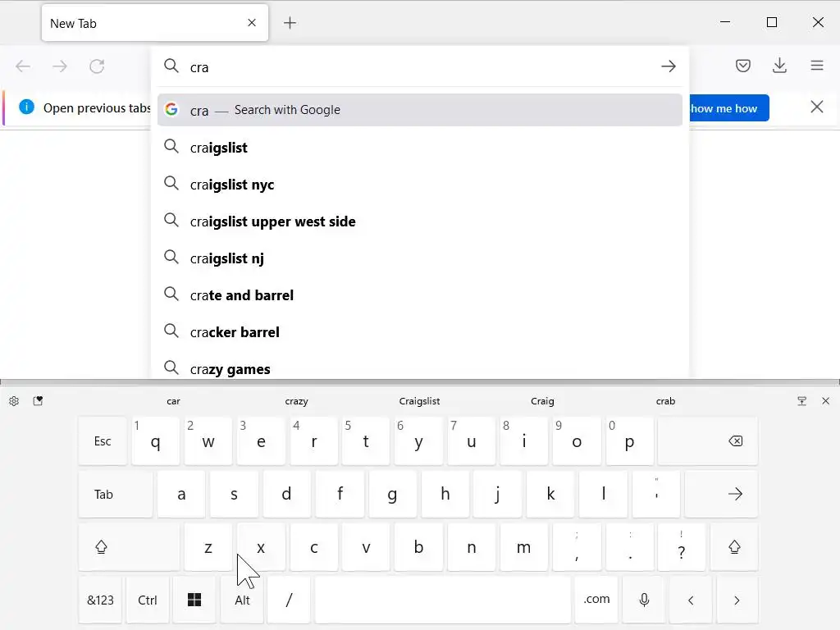Viewport: 840px width, 630px height.
Task: Pick the 'crab' keyboard word prediction
Action: (x=665, y=401)
